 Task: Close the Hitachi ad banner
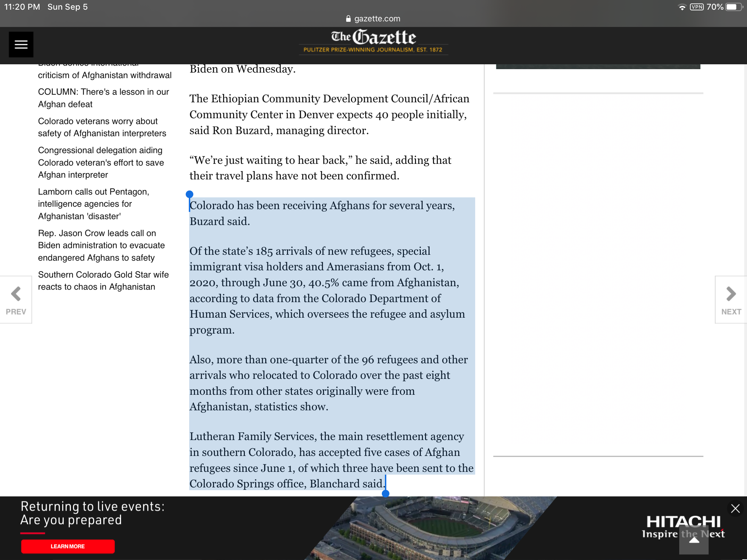tap(735, 508)
